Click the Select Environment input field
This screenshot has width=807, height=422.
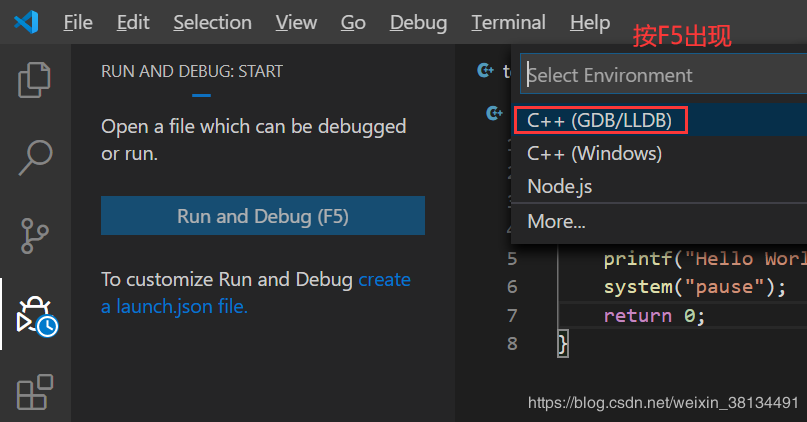[x=660, y=75]
